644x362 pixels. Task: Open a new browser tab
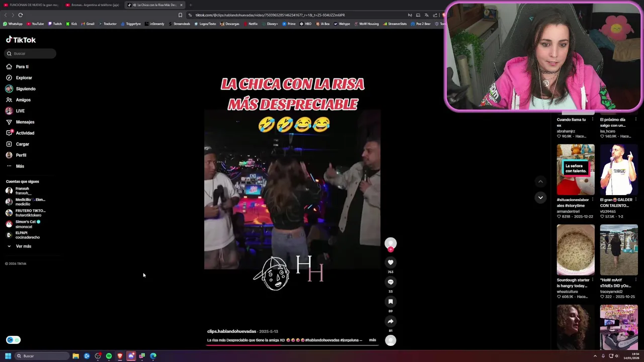click(x=190, y=5)
